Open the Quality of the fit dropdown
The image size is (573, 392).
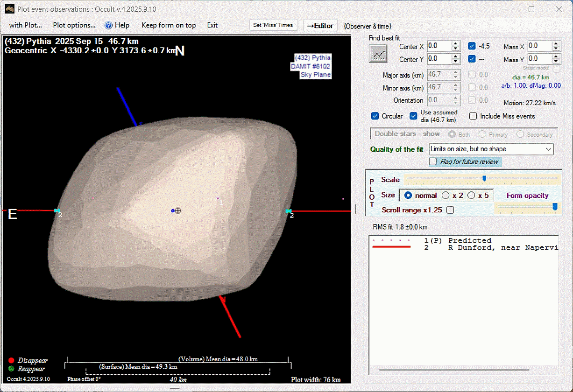coord(548,149)
